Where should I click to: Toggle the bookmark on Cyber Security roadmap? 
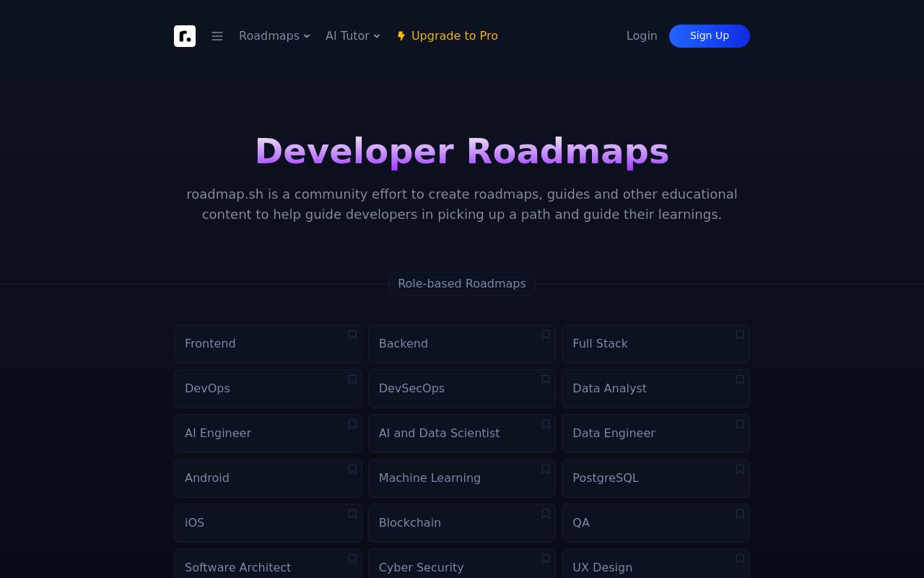(546, 558)
